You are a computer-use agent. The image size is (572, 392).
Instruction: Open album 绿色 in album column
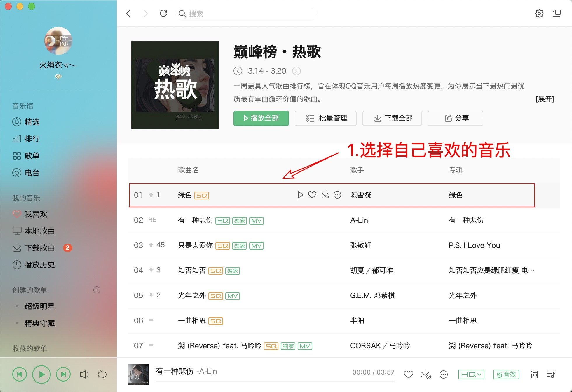pyautogui.click(x=456, y=195)
